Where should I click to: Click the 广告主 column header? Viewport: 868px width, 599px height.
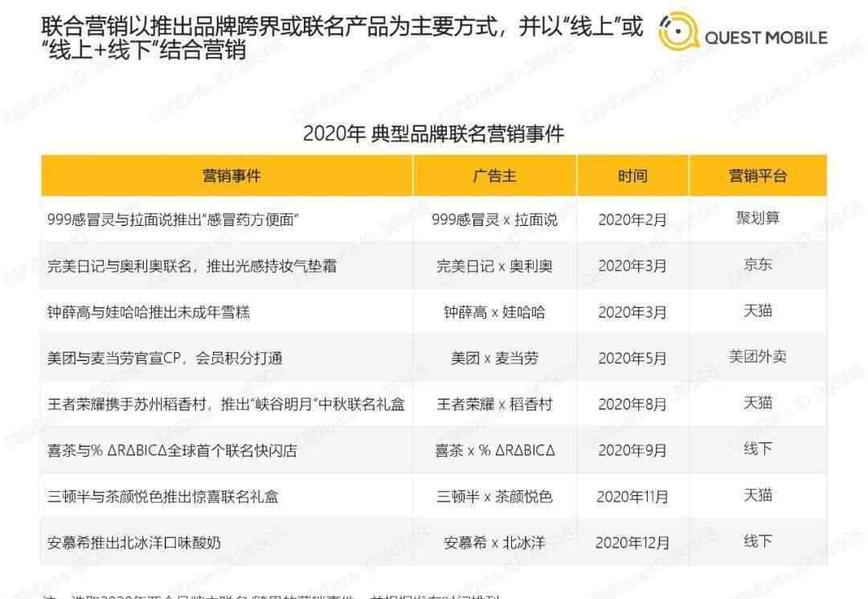[x=494, y=176]
